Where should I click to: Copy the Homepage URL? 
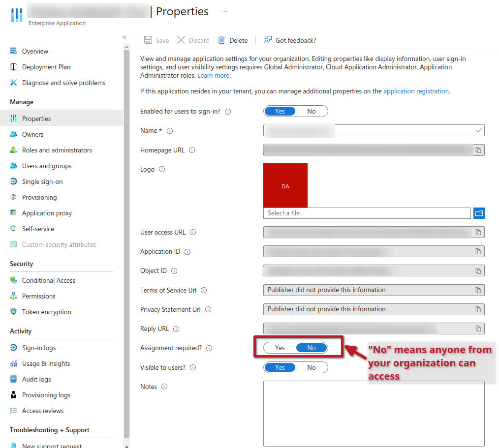[478, 150]
